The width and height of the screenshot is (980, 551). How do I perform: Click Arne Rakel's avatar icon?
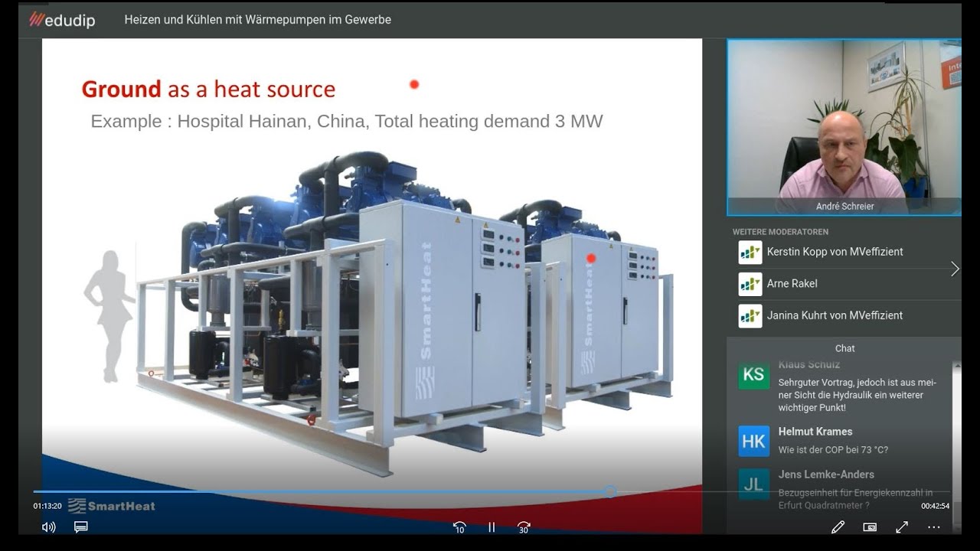(750, 284)
